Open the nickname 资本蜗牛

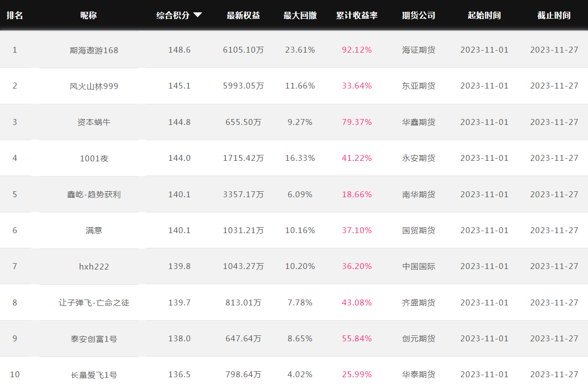pyautogui.click(x=94, y=122)
